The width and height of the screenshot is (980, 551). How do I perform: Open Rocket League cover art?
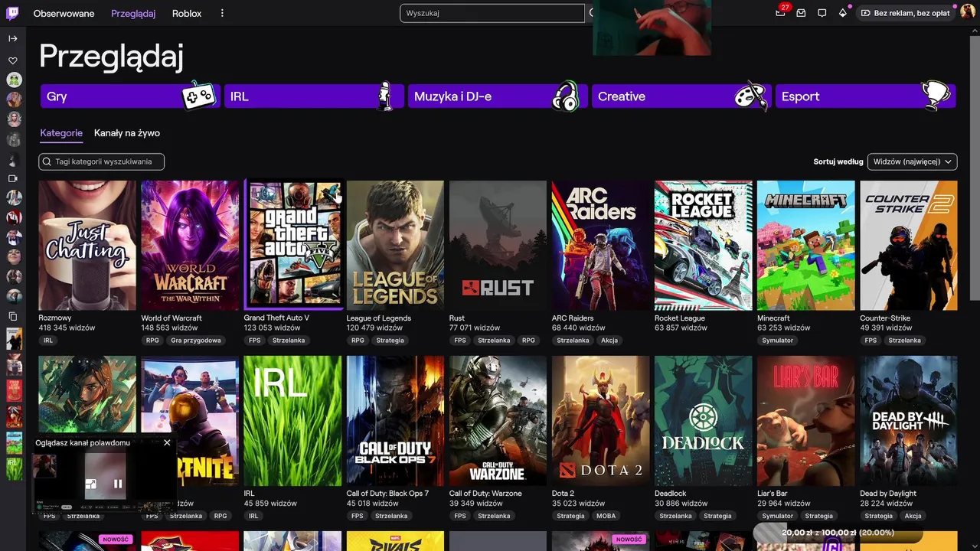tap(703, 245)
